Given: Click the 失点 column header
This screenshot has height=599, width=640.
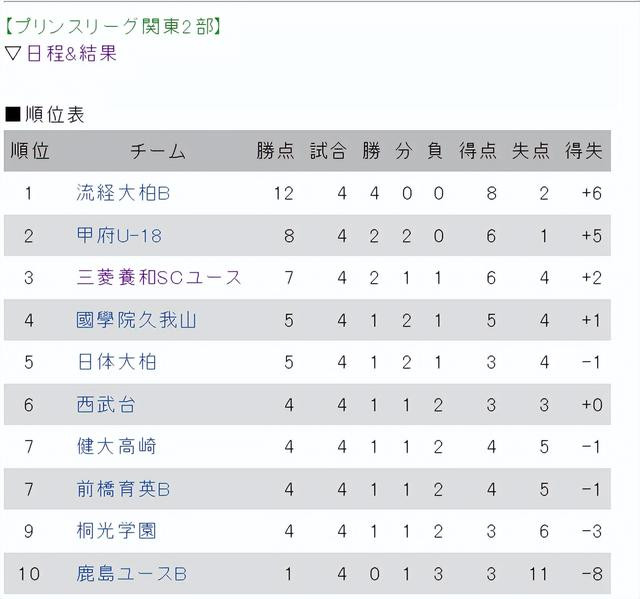Looking at the screenshot, I should tap(531, 151).
